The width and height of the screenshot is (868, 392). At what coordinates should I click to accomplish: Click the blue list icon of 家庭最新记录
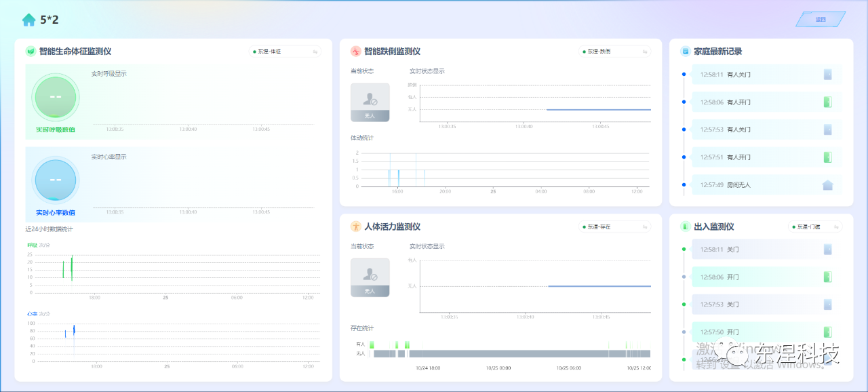tap(685, 52)
